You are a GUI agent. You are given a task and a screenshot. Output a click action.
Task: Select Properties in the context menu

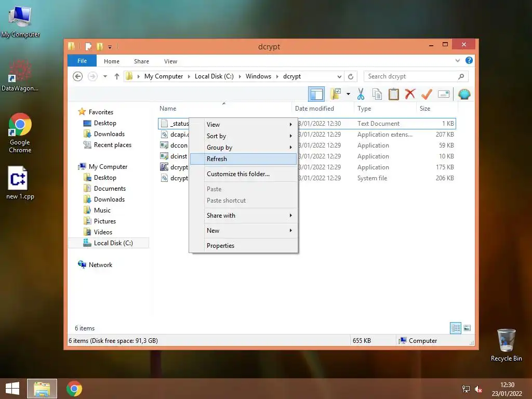click(x=243, y=246)
